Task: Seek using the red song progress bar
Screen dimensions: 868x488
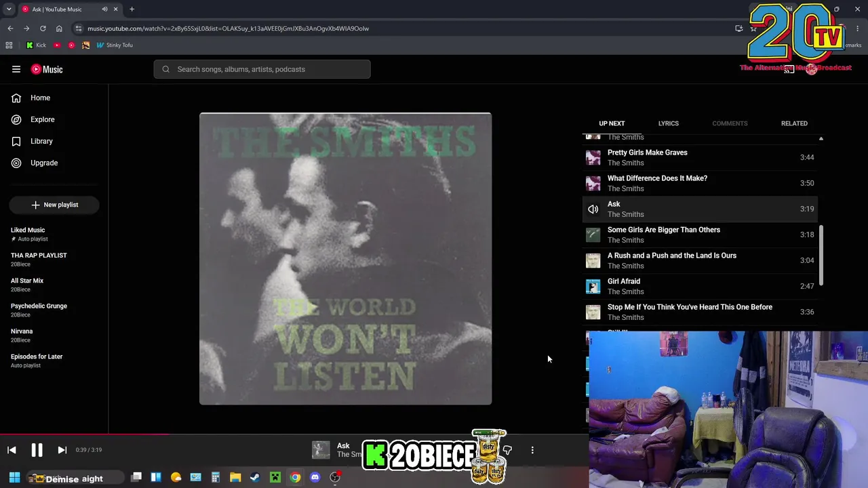Action: (85, 434)
